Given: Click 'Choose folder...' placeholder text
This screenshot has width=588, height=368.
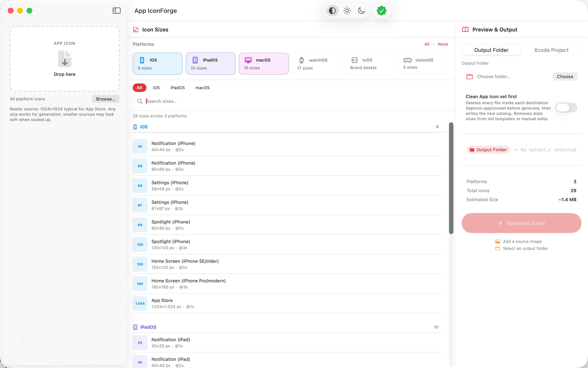Looking at the screenshot, I should (493, 77).
